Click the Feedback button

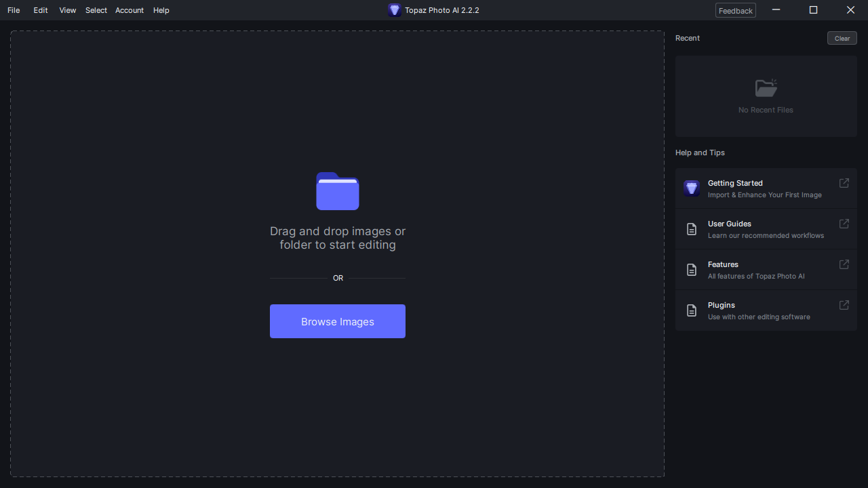click(735, 10)
